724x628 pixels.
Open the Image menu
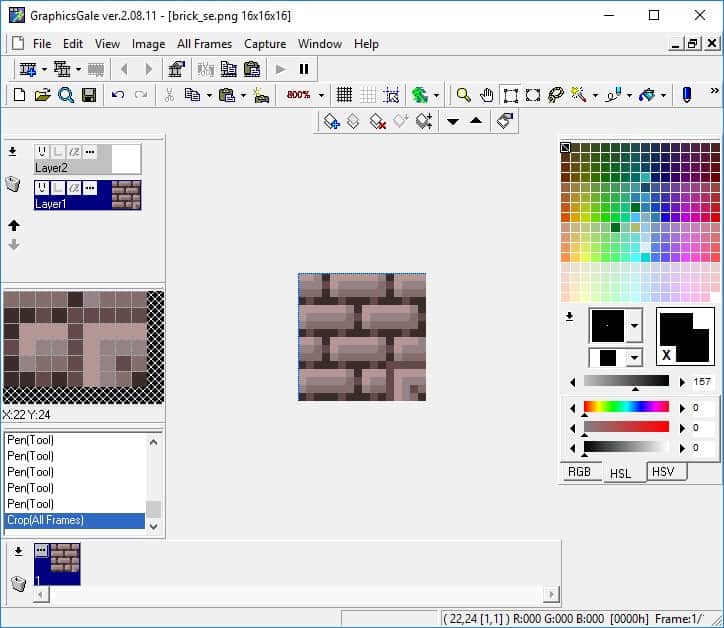pos(148,44)
